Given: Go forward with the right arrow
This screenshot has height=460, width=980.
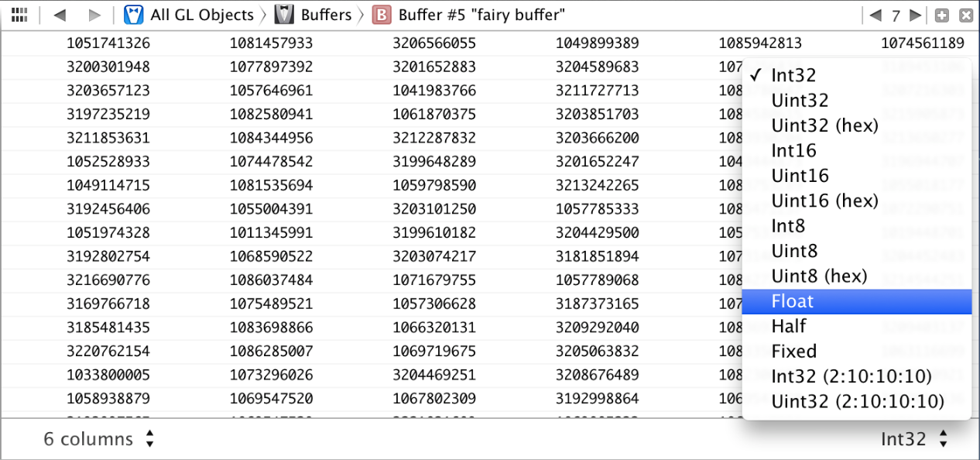Looking at the screenshot, I should coord(94,15).
